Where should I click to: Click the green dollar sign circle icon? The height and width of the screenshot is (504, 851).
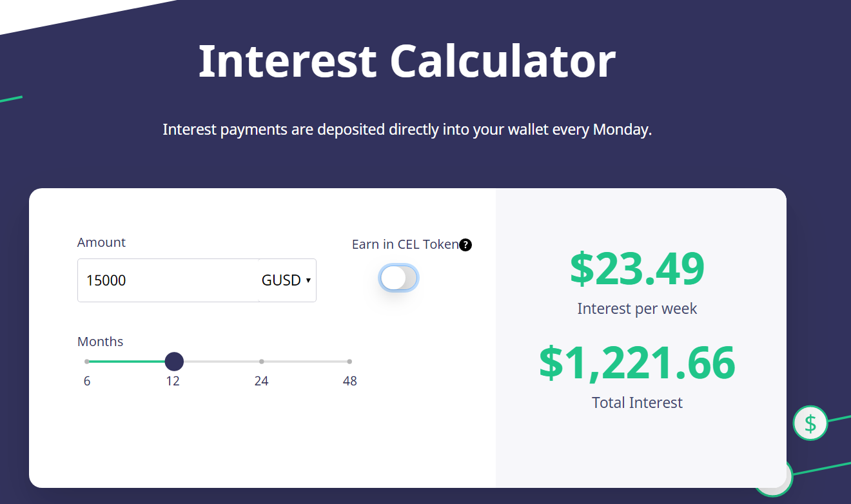810,423
